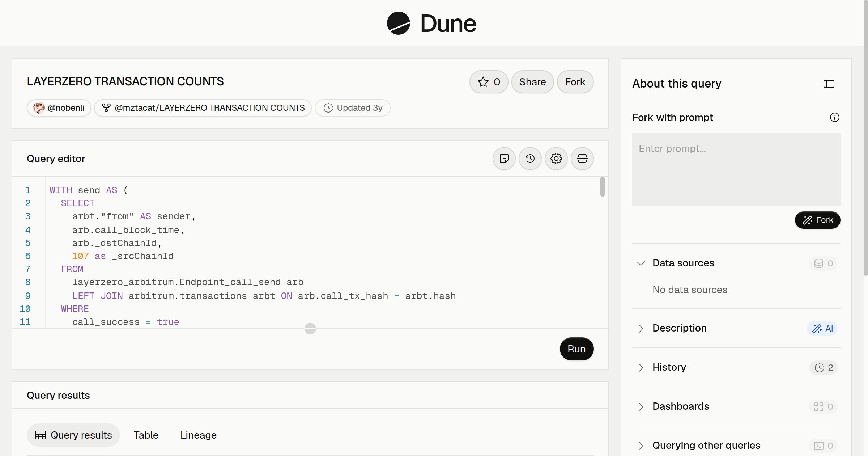Click the Updated 3y chip

tap(352, 108)
